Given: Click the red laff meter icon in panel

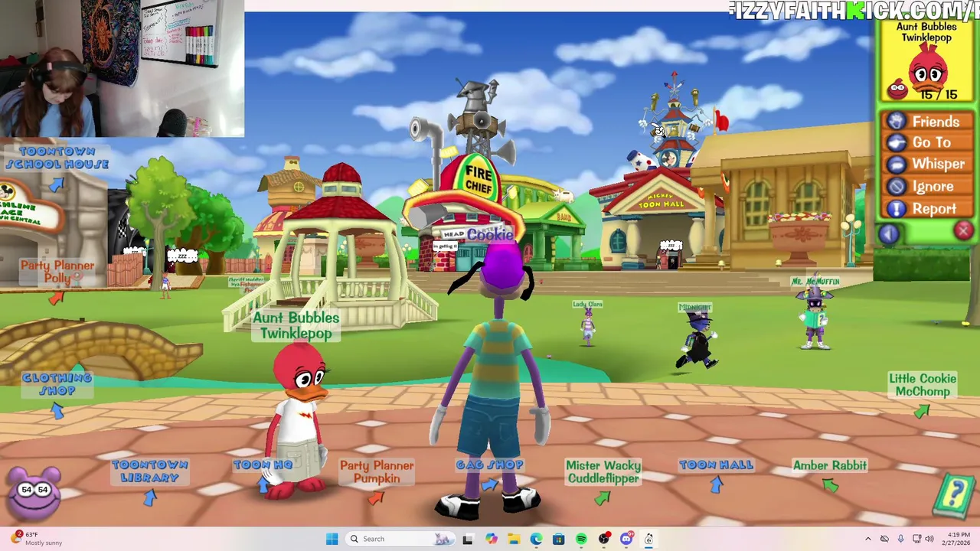Looking at the screenshot, I should tap(897, 91).
